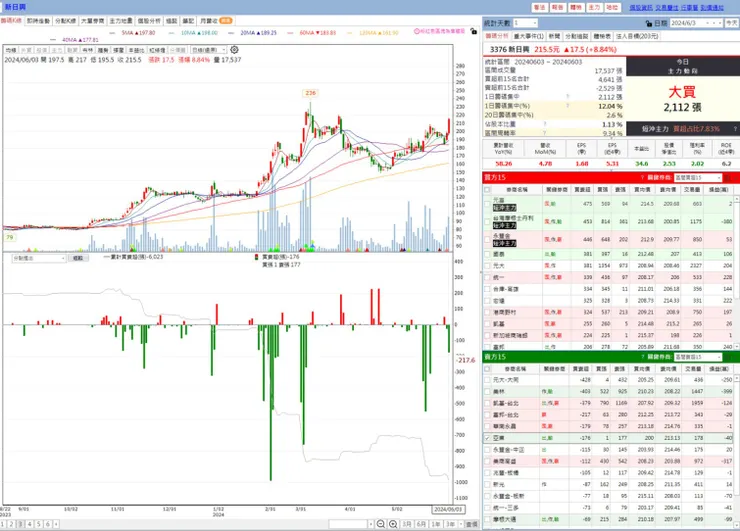Go to chart page 1
740x531 pixels.
tap(3, 524)
